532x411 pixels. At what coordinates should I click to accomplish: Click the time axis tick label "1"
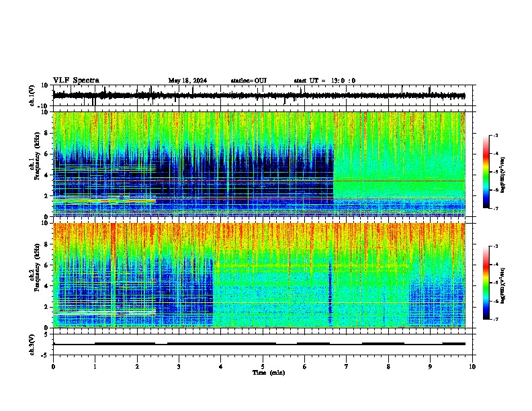click(95, 367)
